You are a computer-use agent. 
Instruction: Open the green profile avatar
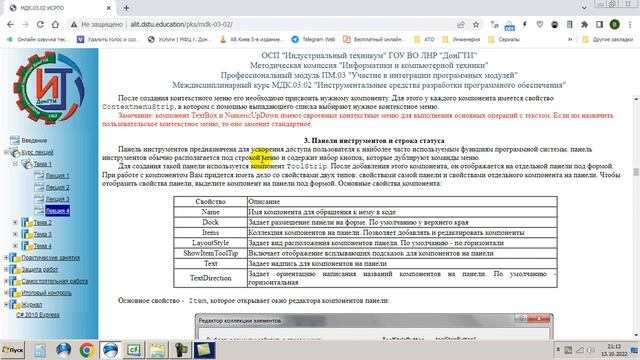[x=614, y=24]
